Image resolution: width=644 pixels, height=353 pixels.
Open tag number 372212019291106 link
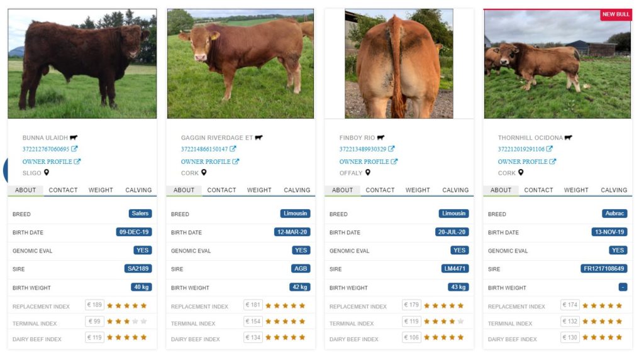point(521,149)
